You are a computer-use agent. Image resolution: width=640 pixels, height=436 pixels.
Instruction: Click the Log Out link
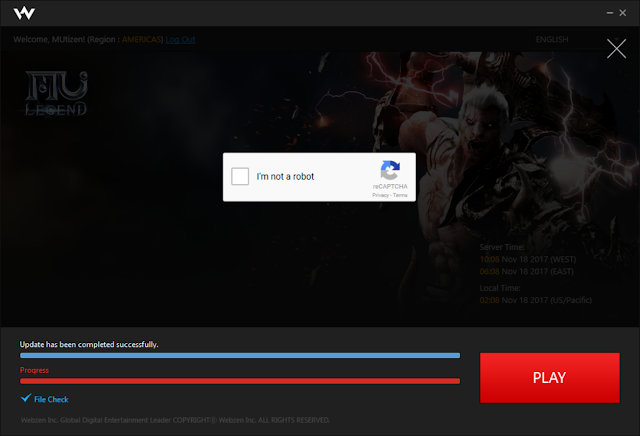pyautogui.click(x=180, y=40)
